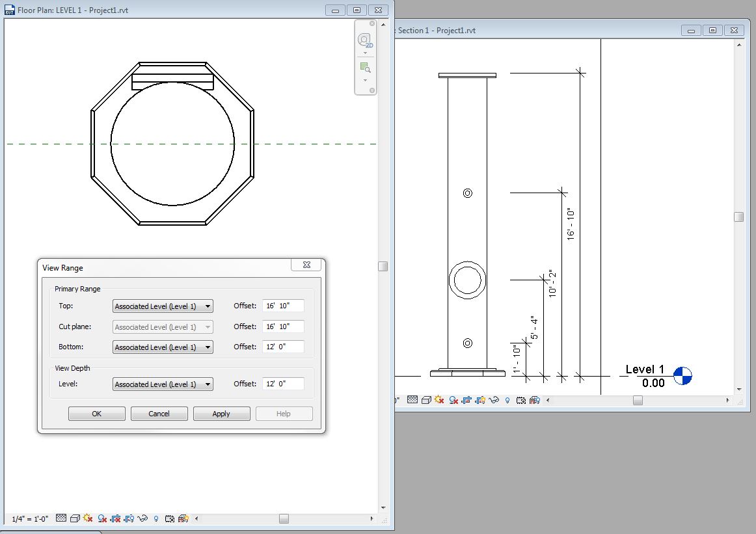
Task: Confirm View Range with OK
Action: [96, 413]
